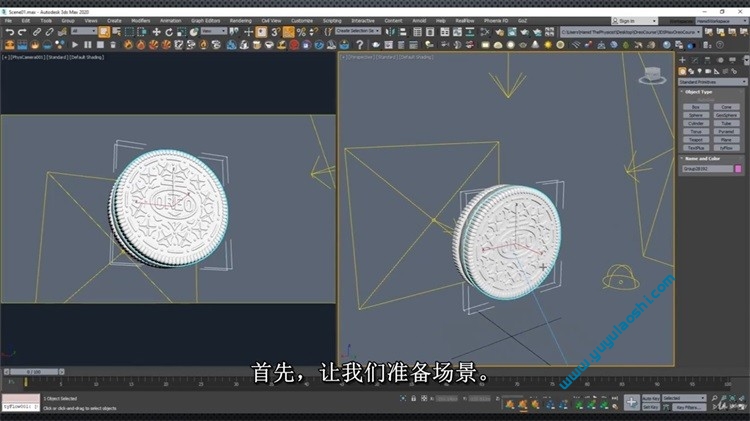Activate the Select and Scale tool
Screen dimensions: 750x421
pyautogui.click(x=181, y=32)
